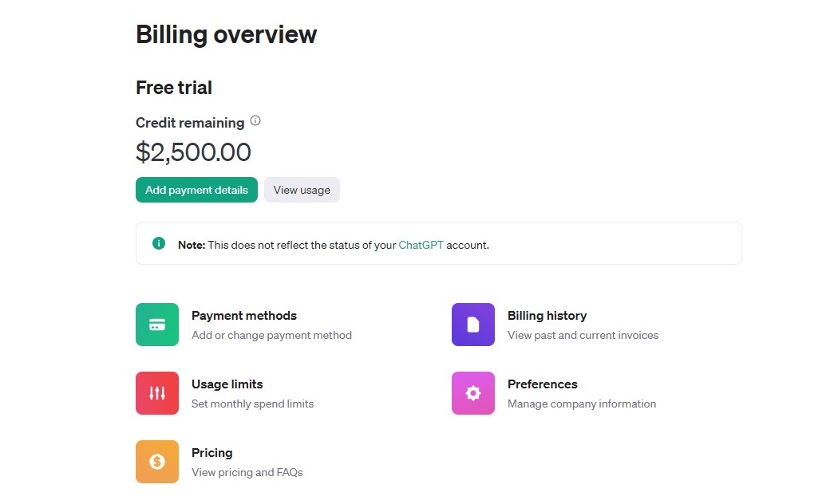Click the red Usage limits sliders icon

(157, 393)
